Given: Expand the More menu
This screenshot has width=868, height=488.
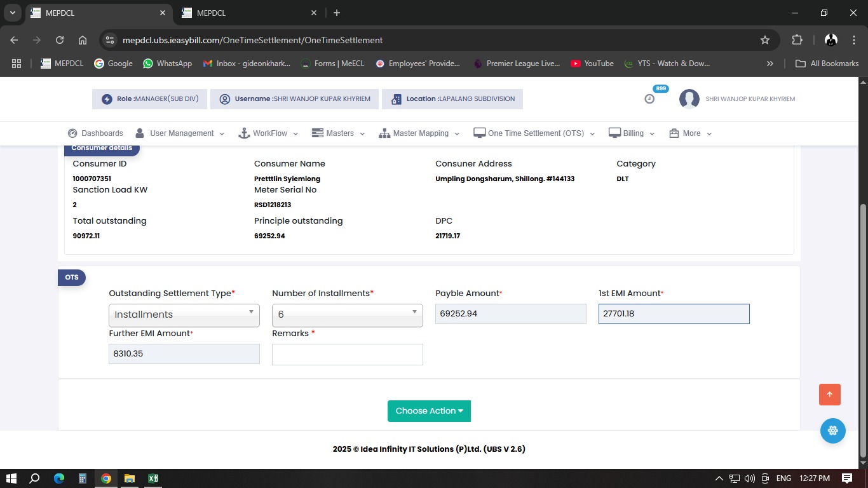Looking at the screenshot, I should (691, 133).
